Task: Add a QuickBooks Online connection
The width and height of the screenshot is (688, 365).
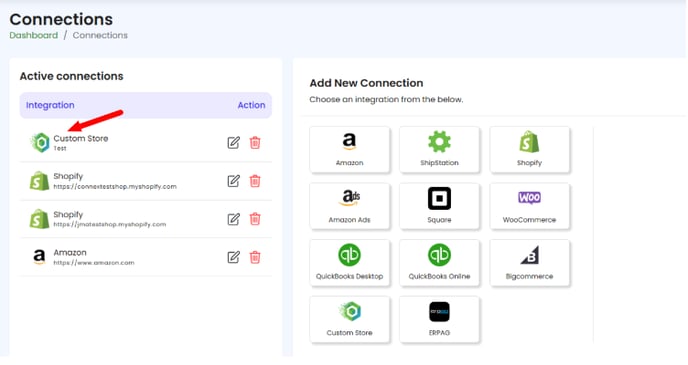Action: pyautogui.click(x=439, y=263)
